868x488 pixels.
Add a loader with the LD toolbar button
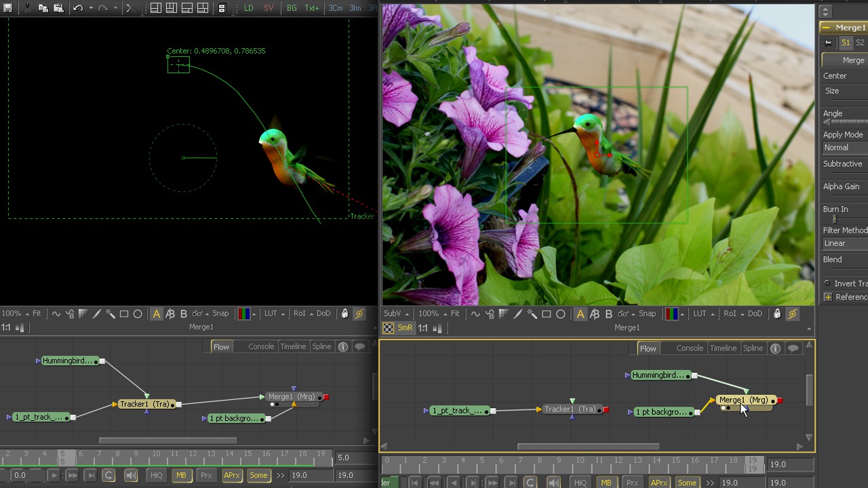(x=249, y=8)
